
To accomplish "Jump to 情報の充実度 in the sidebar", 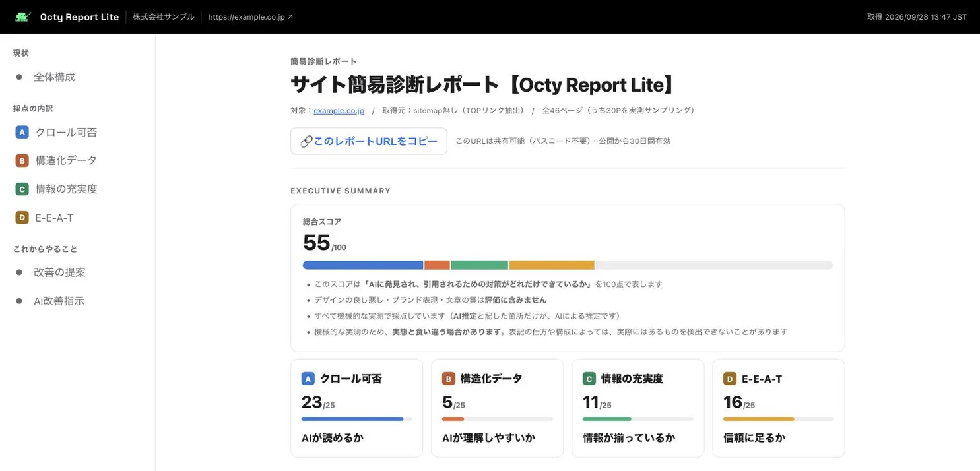I will point(66,189).
